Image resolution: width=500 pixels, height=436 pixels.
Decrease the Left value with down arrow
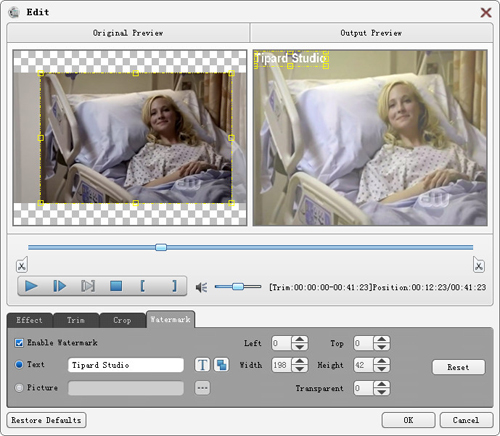coord(300,347)
